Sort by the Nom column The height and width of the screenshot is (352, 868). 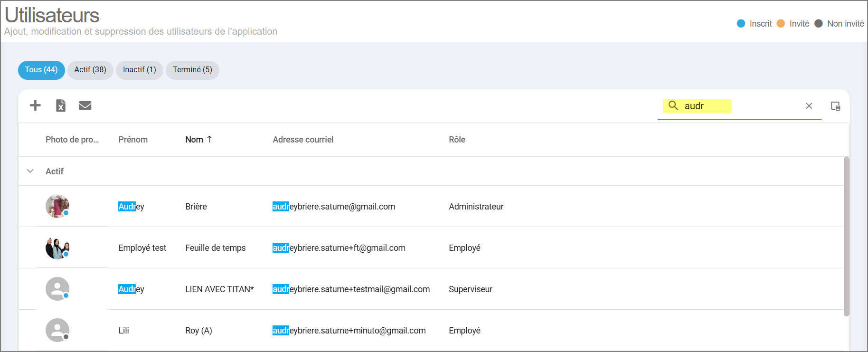tap(195, 140)
